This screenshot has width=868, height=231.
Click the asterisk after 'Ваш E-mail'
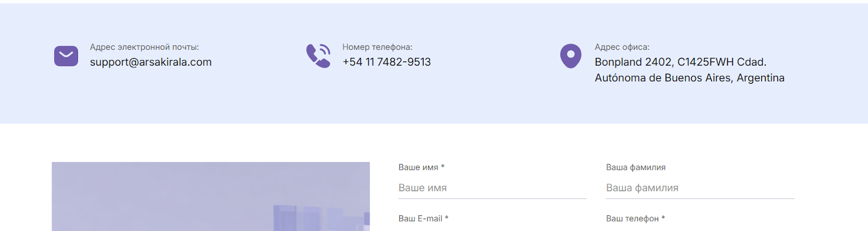pyautogui.click(x=446, y=217)
